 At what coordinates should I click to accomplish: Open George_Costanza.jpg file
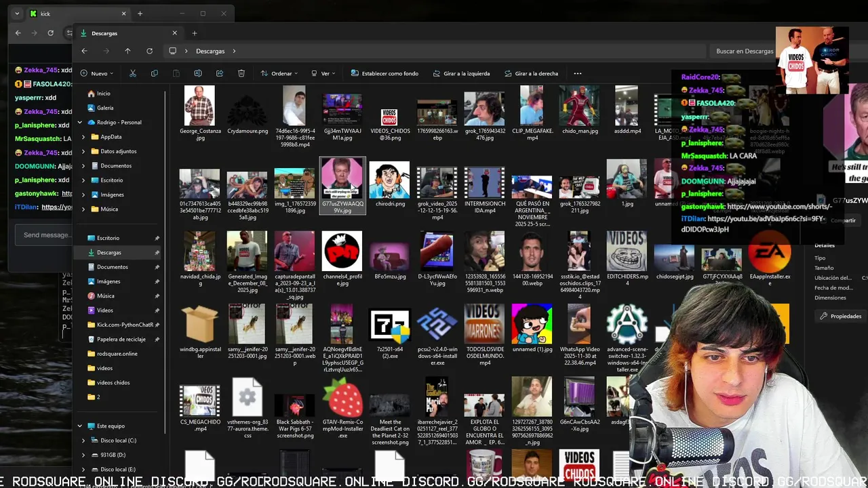(x=199, y=113)
